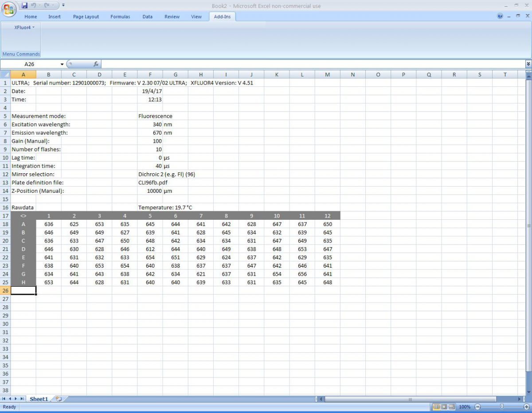The height and width of the screenshot is (413, 532).
Task: Click cell with ULTRA serial number text
Action: [x=132, y=83]
